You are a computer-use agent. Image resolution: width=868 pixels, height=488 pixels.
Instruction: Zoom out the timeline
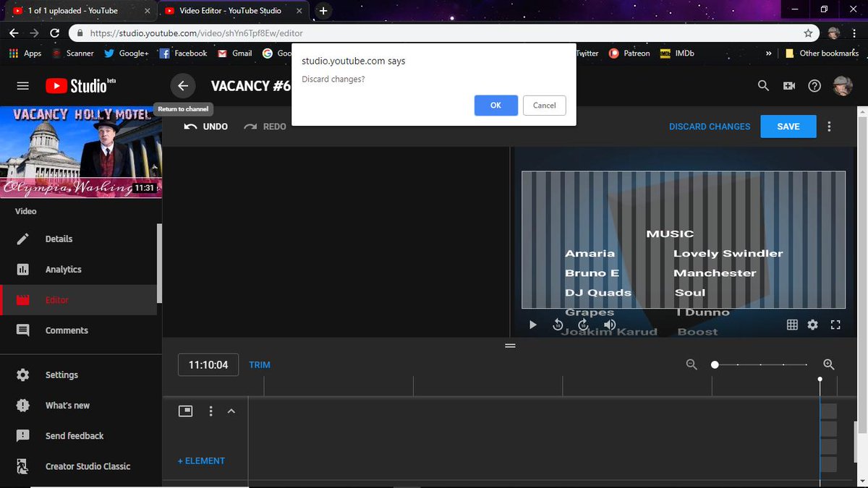pos(692,365)
